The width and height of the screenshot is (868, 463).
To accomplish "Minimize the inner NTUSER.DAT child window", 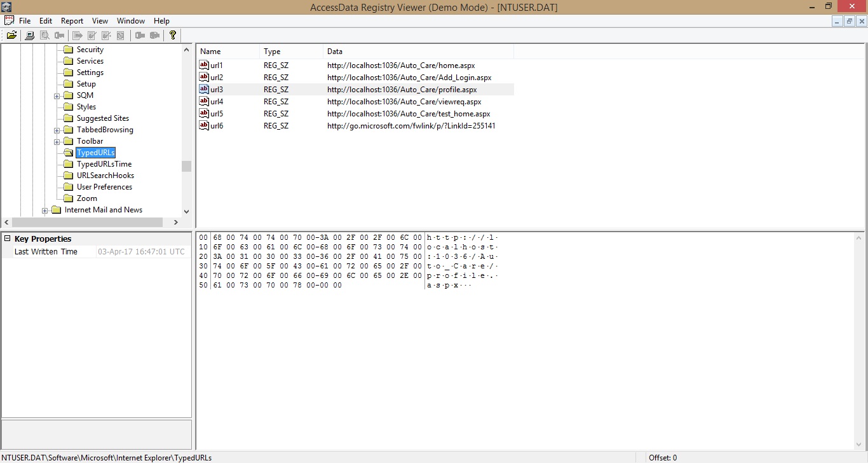I will 837,21.
